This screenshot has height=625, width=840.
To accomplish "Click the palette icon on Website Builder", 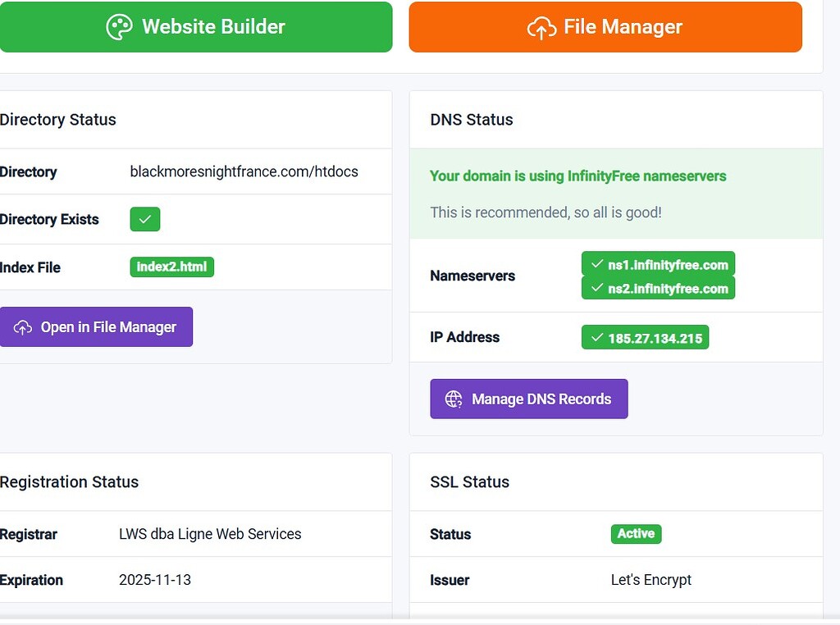I will [121, 26].
